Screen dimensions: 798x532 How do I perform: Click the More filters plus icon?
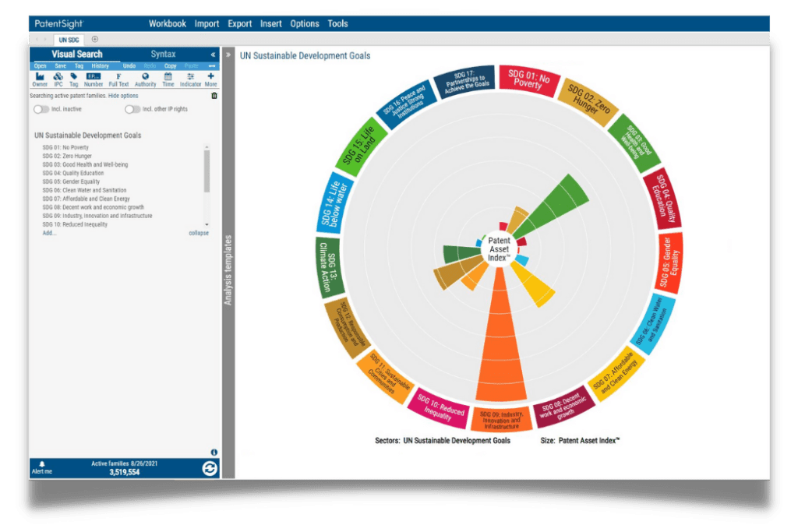[x=210, y=79]
